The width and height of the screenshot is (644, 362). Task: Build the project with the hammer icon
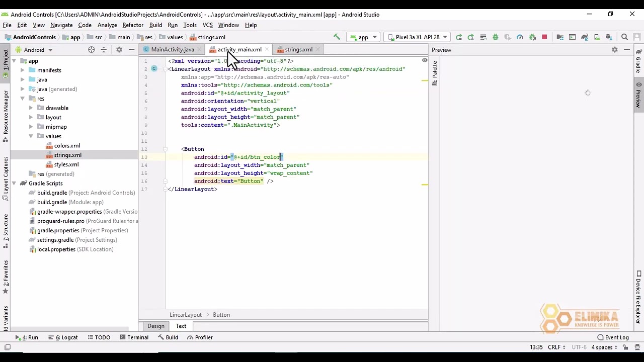[x=337, y=37]
